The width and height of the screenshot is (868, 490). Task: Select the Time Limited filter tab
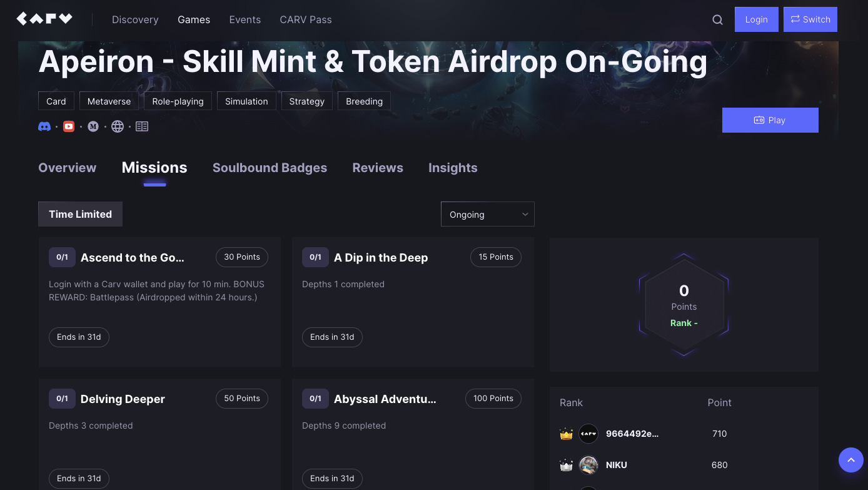click(x=80, y=214)
